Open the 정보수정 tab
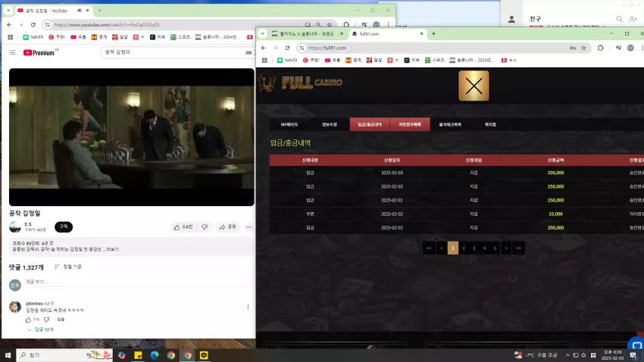This screenshot has height=362, width=644. pyautogui.click(x=330, y=124)
